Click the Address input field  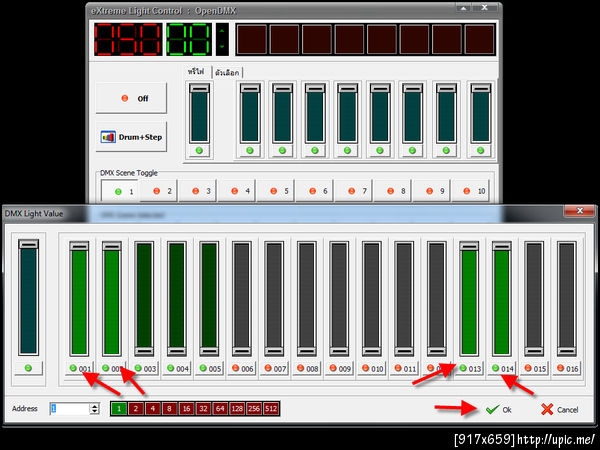point(70,409)
